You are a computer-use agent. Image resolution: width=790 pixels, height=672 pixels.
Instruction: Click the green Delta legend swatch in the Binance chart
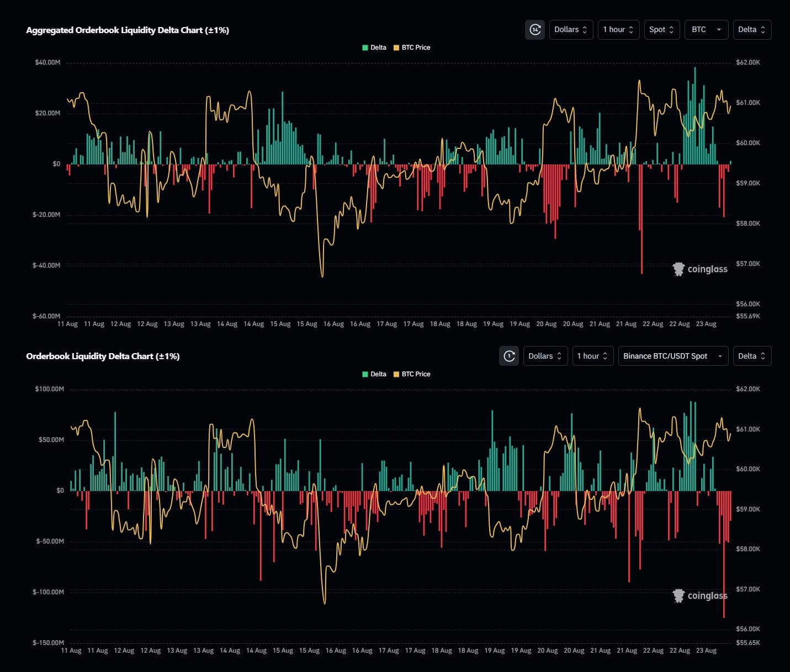pos(365,374)
